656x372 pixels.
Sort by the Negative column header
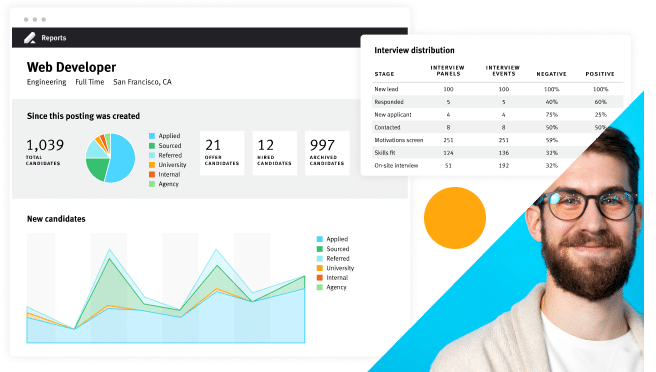pos(551,74)
